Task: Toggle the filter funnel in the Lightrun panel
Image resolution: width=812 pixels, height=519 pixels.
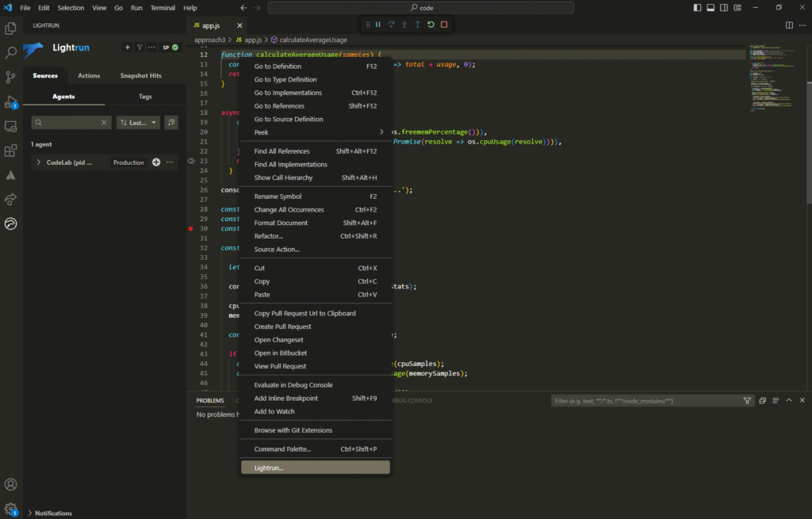Action: [140, 48]
